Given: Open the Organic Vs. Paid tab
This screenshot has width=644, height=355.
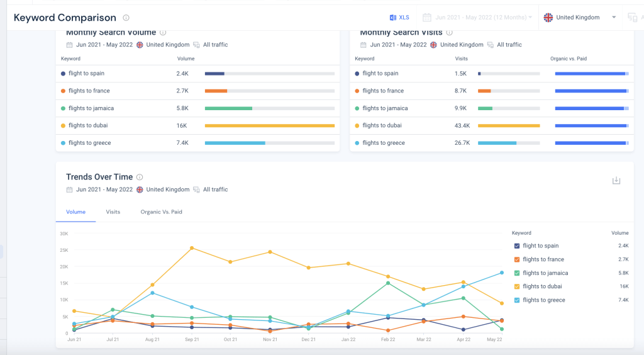Looking at the screenshot, I should click(x=162, y=212).
